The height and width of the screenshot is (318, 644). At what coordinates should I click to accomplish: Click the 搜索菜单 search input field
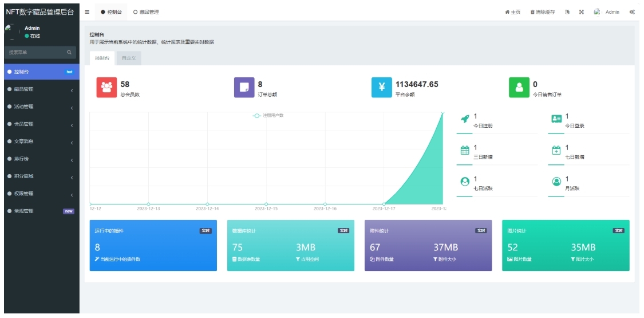[34, 53]
